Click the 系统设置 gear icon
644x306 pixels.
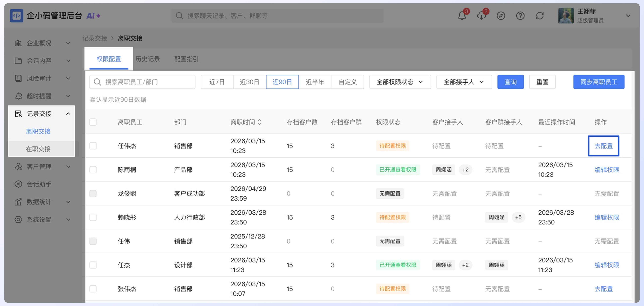click(18, 220)
